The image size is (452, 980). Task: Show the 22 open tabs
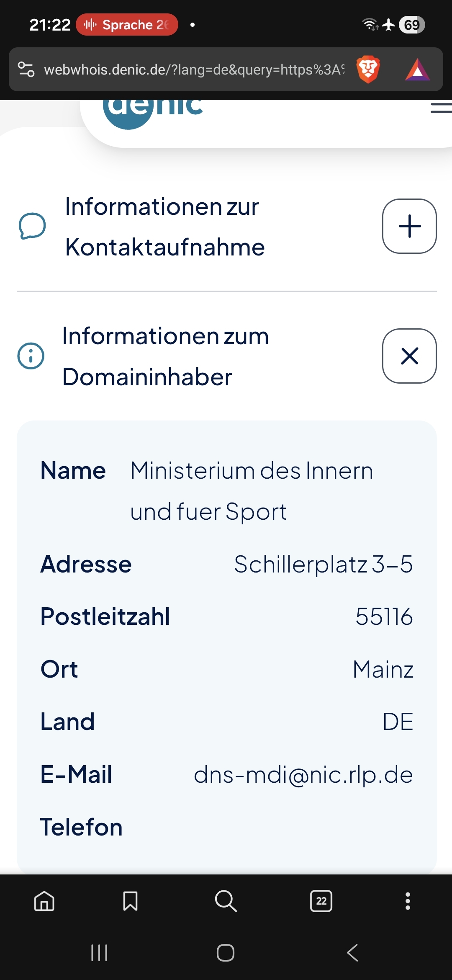click(321, 901)
